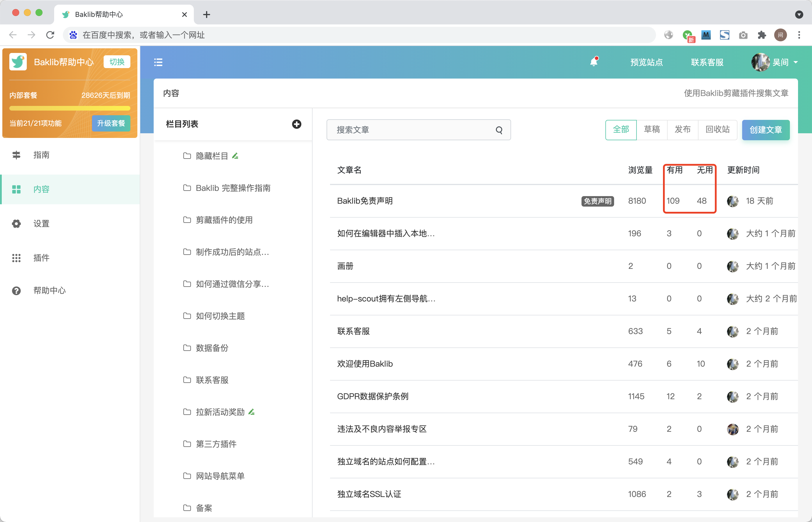The width and height of the screenshot is (812, 522).
Task: Click the 浏览量 column header
Action: coord(640,170)
